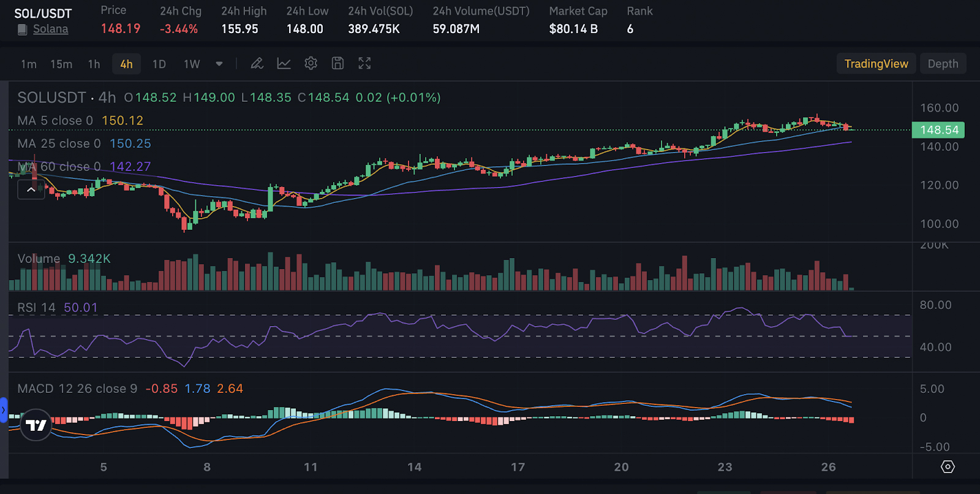Enter fullscreen mode with the expand icon
Viewport: 980px width, 494px height.
(x=364, y=64)
